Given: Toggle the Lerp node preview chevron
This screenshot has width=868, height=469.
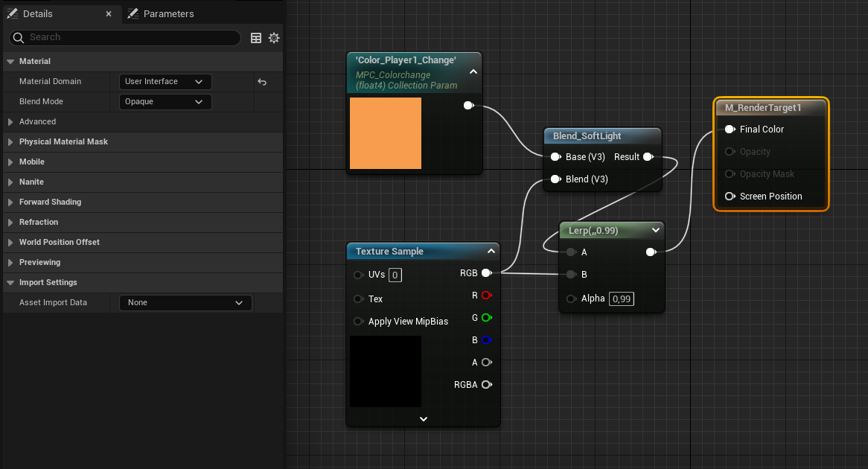Looking at the screenshot, I should [656, 231].
